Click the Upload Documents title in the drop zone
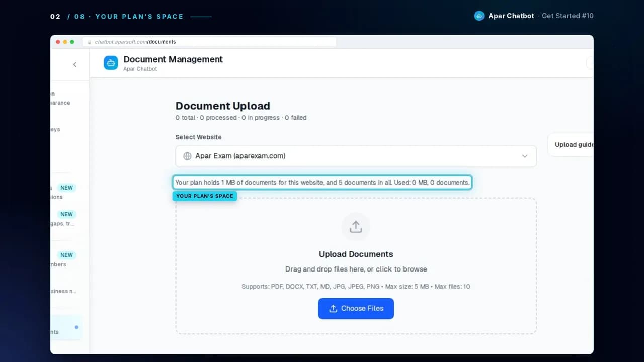Image resolution: width=644 pixels, height=362 pixels. point(356,254)
